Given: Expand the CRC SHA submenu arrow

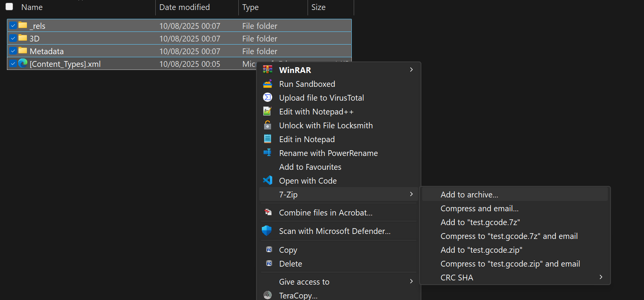Looking at the screenshot, I should coord(601,277).
